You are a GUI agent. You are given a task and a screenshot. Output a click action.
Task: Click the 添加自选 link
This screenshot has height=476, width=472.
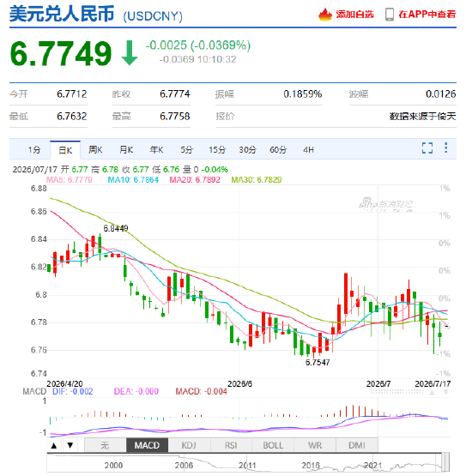354,15
